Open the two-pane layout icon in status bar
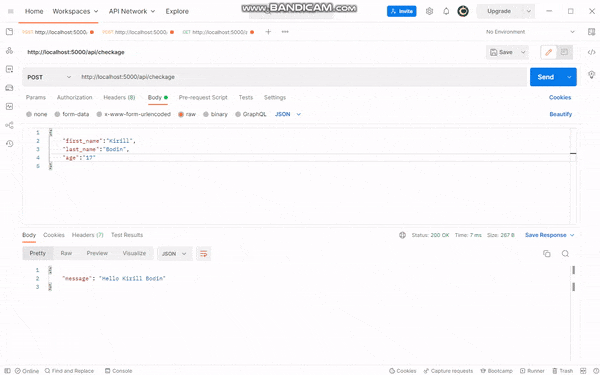 tap(583, 371)
